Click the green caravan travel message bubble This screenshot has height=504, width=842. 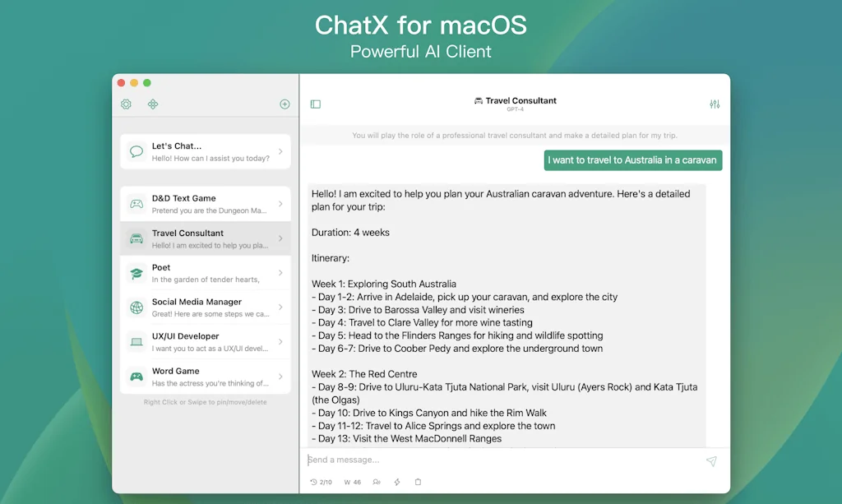pyautogui.click(x=632, y=160)
